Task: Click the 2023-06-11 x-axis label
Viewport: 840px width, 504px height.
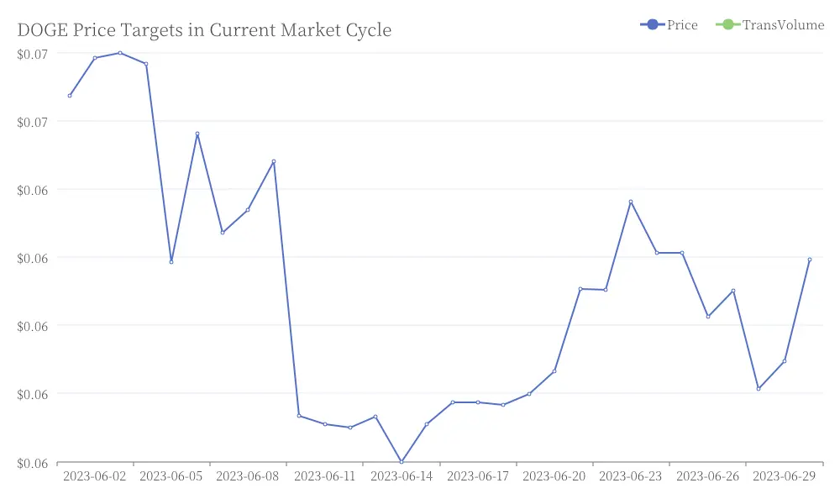Action: click(x=324, y=476)
